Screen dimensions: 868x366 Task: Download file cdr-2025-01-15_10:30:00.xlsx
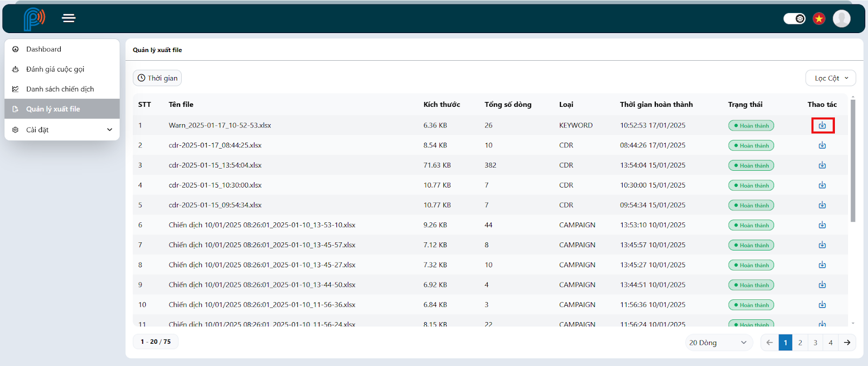pyautogui.click(x=822, y=185)
